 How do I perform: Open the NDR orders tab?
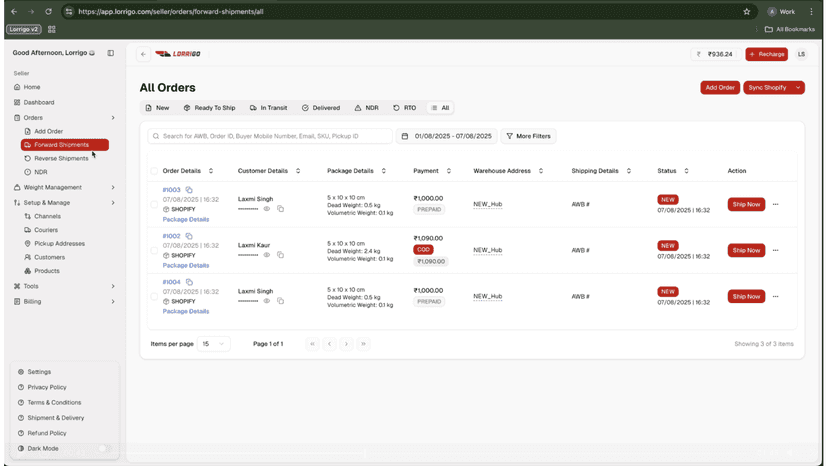pos(366,108)
